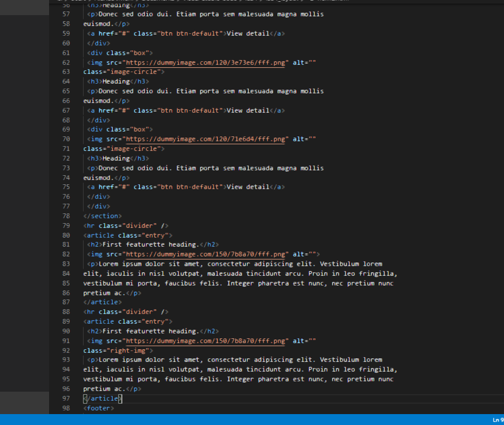Click the closing div tag on line 77

[x=99, y=206]
